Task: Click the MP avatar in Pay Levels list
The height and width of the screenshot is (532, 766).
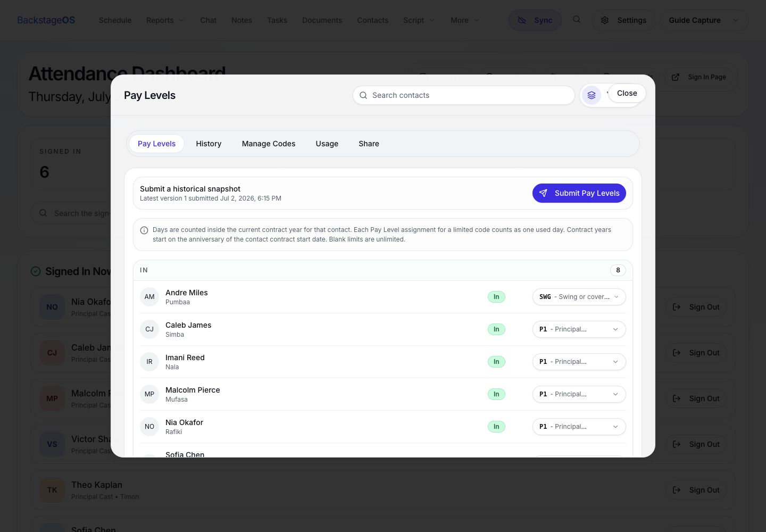Action: coord(149,394)
